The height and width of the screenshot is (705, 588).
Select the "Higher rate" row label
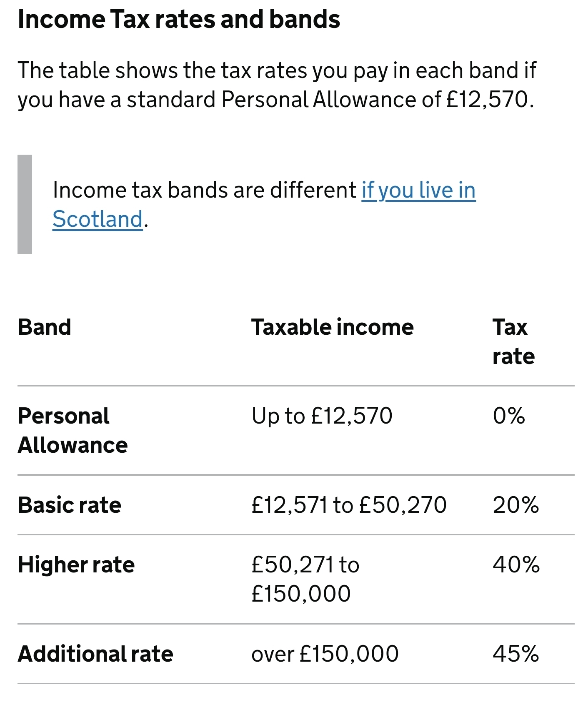tap(76, 565)
